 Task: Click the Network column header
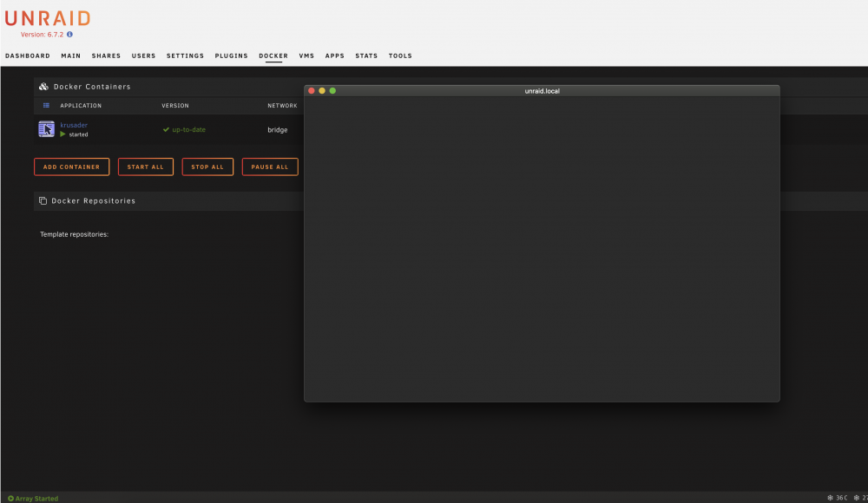click(282, 106)
